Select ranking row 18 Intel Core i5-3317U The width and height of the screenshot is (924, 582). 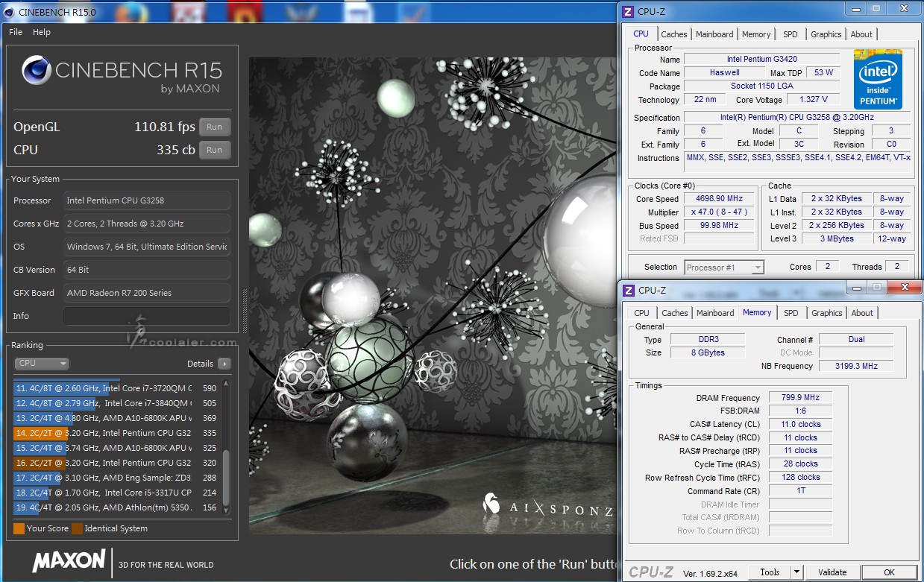[x=116, y=493]
